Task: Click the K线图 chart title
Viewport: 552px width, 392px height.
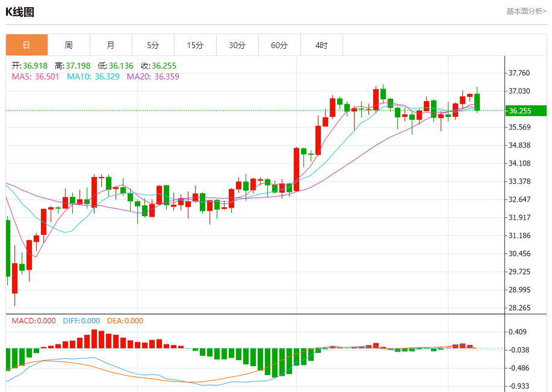Action: (20, 11)
